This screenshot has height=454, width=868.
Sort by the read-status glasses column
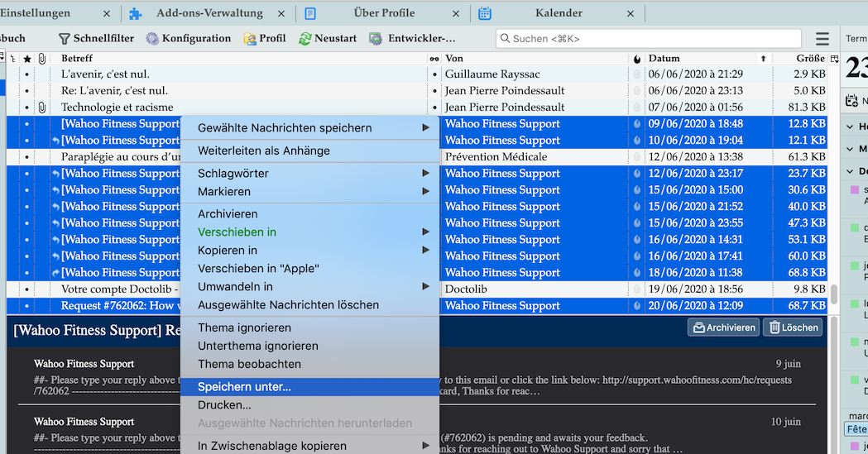click(x=434, y=59)
